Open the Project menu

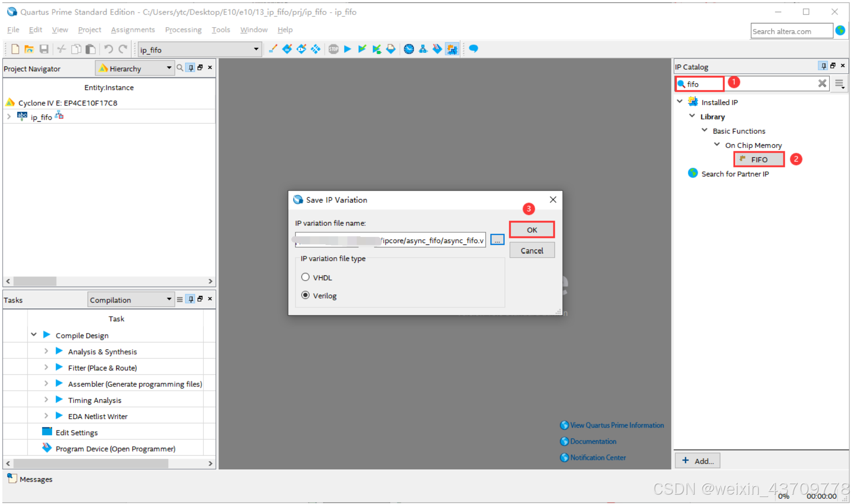tap(90, 30)
